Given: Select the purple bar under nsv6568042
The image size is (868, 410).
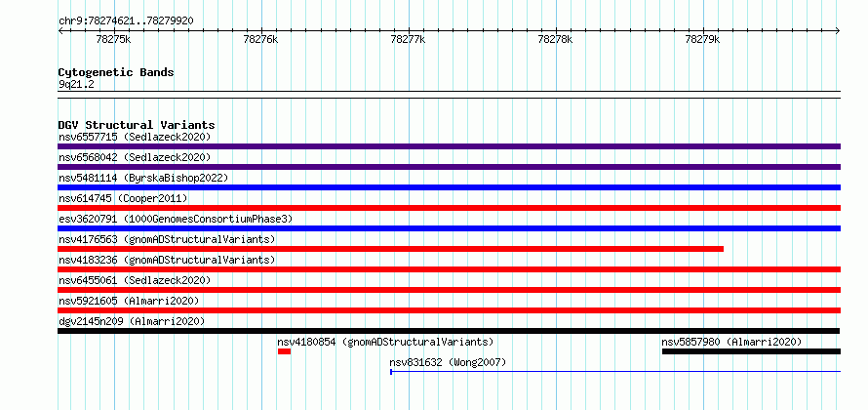Looking at the screenshot, I should [449, 167].
